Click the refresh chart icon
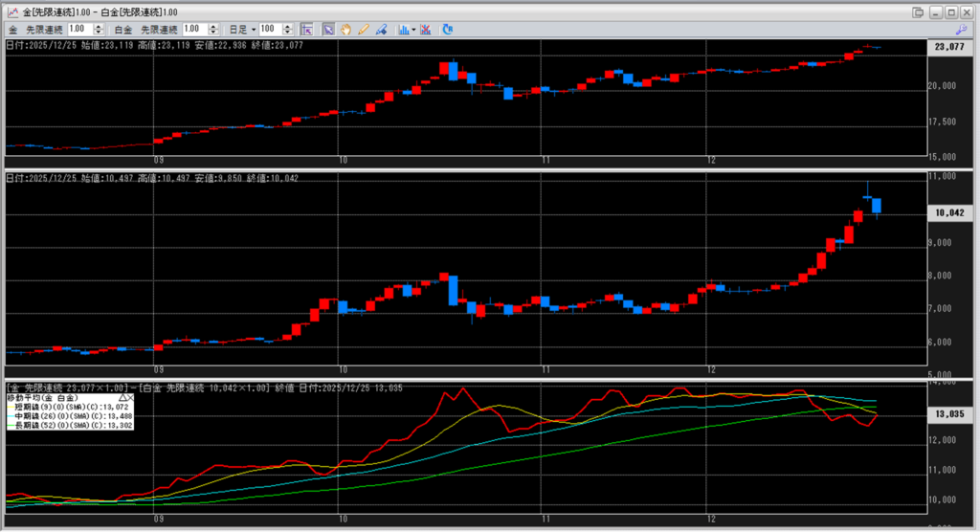The width and height of the screenshot is (980, 532). click(x=447, y=30)
